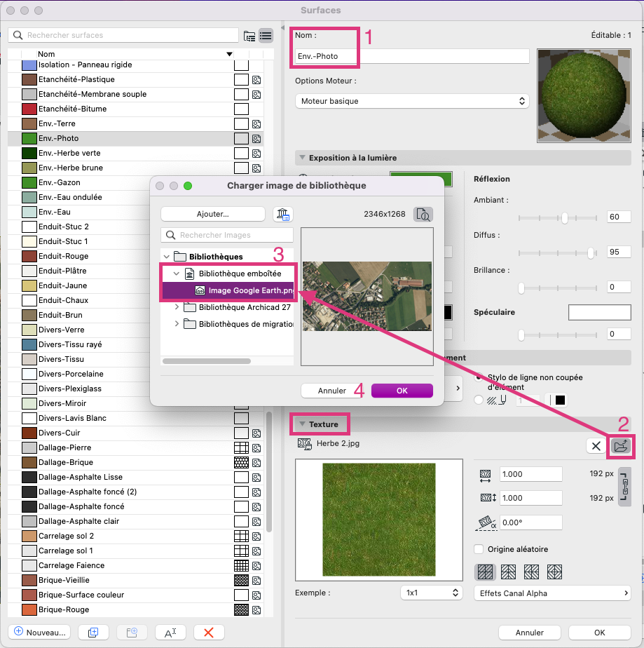The height and width of the screenshot is (648, 644).
Task: Select the hatch pen radio button option
Action: (x=479, y=400)
